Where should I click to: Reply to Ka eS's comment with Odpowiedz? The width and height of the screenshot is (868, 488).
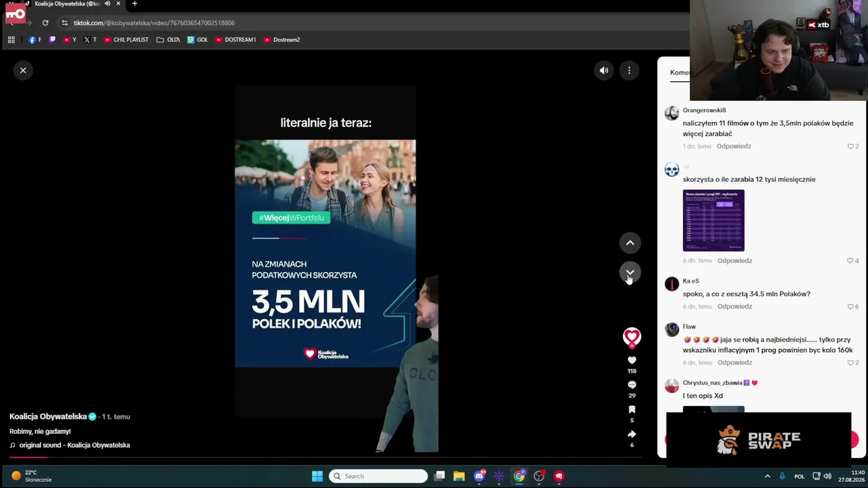734,306
